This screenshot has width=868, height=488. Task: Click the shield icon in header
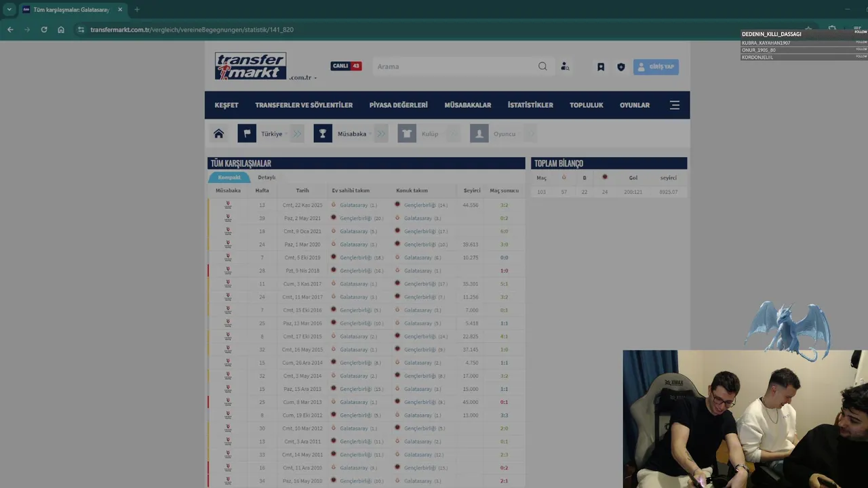pos(620,67)
